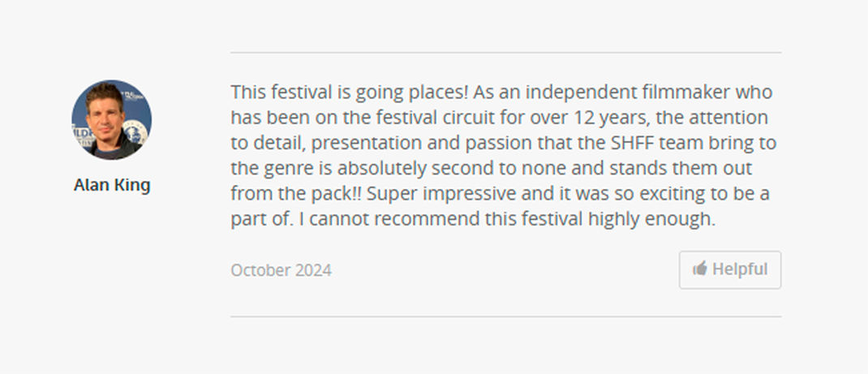Click the word "genre" in the review
Image resolution: width=868 pixels, height=374 pixels.
(287, 169)
